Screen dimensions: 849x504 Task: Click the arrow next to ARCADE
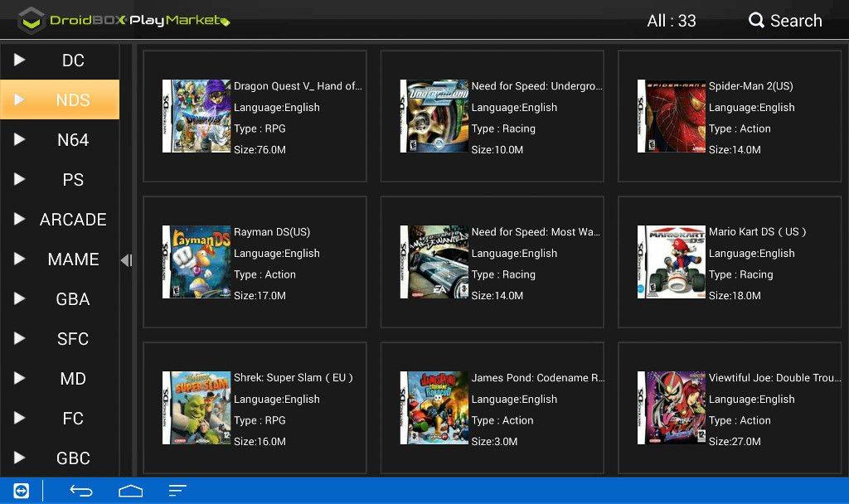(x=20, y=219)
